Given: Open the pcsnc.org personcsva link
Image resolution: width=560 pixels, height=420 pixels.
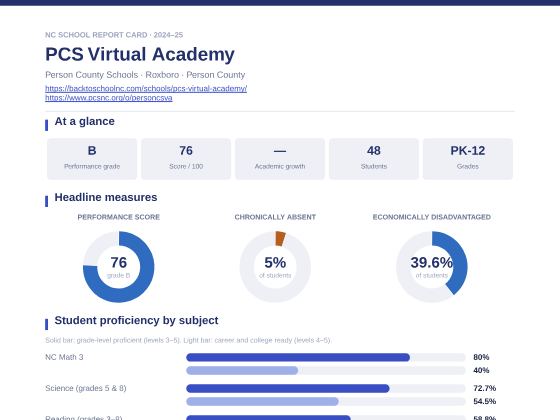Looking at the screenshot, I should pyautogui.click(x=109, y=98).
